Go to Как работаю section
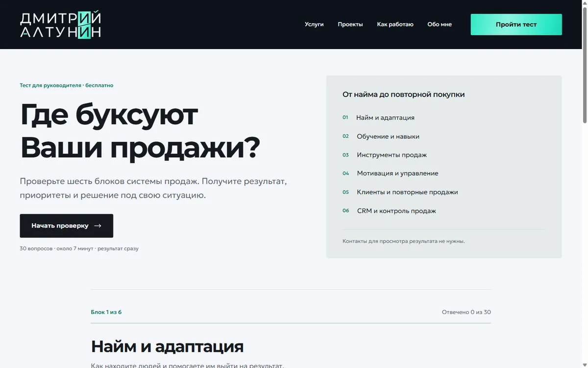 pyautogui.click(x=395, y=25)
